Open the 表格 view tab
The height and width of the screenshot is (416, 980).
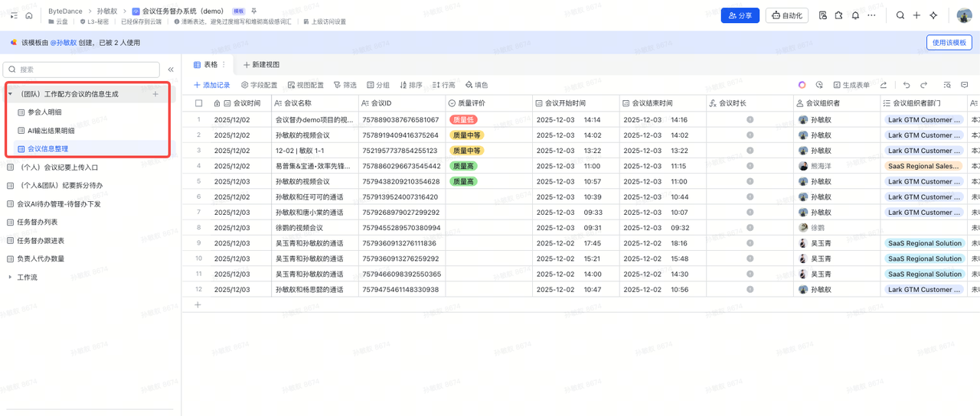pyautogui.click(x=206, y=65)
